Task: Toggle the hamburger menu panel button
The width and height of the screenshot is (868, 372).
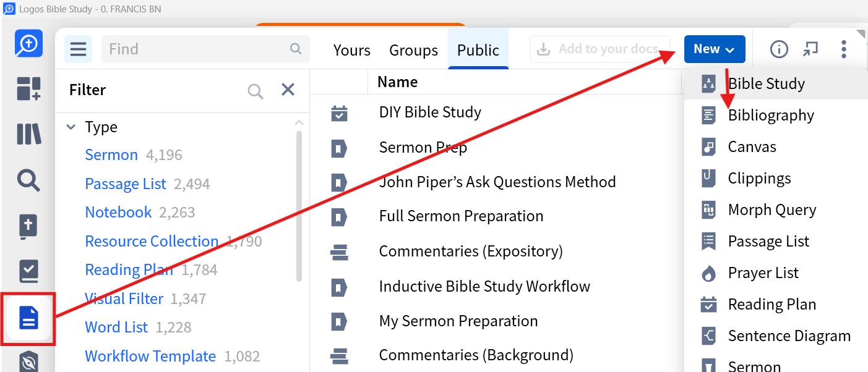Action: pyautogui.click(x=78, y=49)
